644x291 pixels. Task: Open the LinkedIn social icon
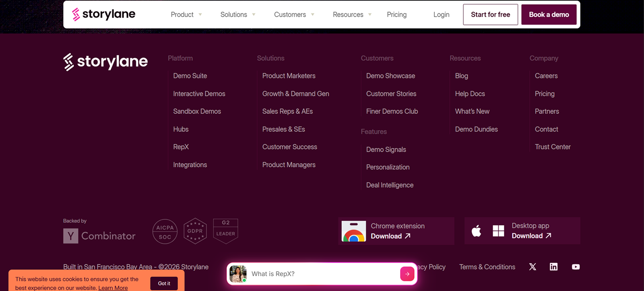click(x=554, y=267)
